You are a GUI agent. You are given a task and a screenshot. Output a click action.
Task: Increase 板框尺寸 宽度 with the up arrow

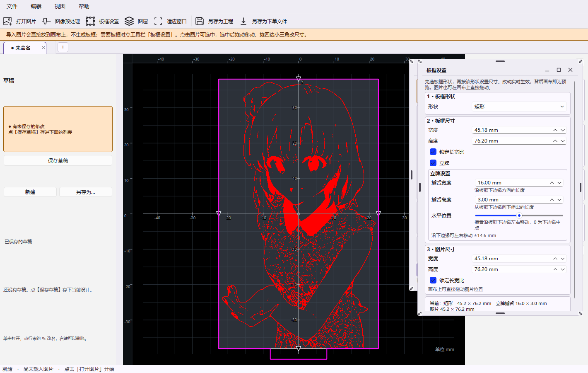tap(555, 130)
